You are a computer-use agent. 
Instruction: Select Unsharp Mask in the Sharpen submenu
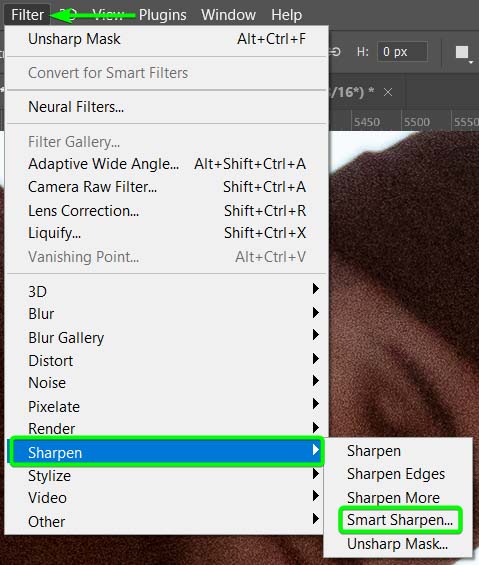pos(398,544)
